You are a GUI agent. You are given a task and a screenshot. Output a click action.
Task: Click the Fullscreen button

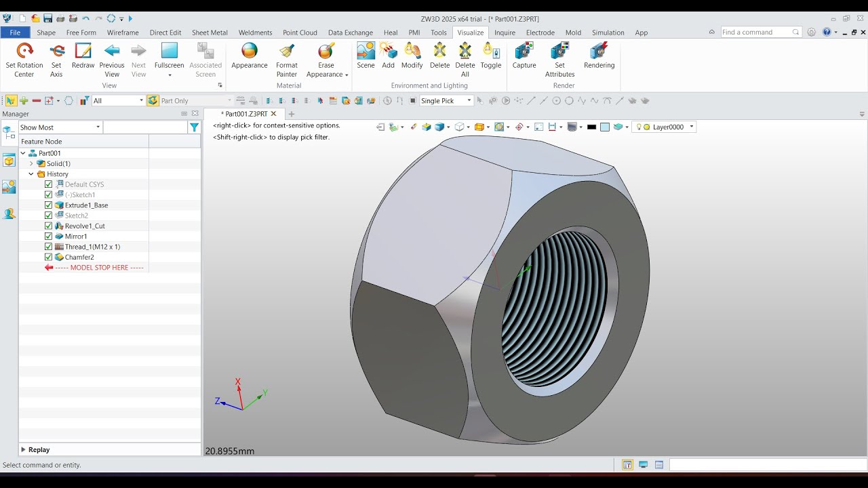169,60
